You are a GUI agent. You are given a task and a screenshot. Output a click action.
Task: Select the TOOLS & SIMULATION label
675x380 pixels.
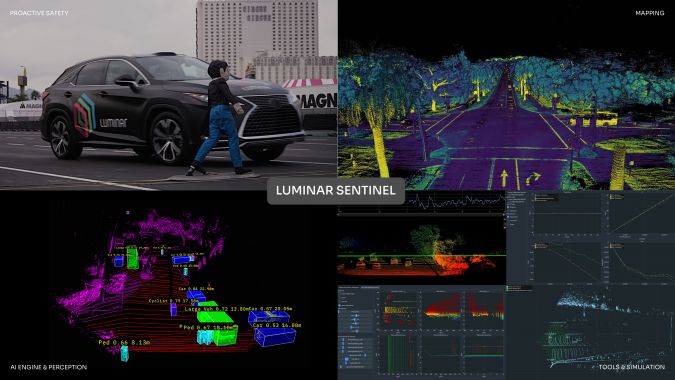click(x=632, y=367)
